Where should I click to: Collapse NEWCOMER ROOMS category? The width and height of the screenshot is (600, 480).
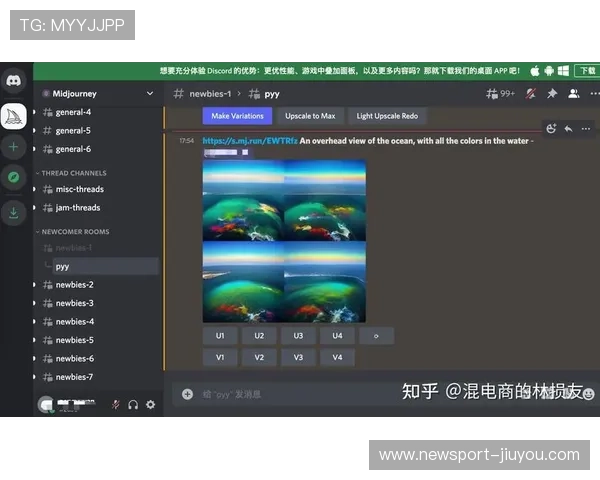click(x=73, y=232)
